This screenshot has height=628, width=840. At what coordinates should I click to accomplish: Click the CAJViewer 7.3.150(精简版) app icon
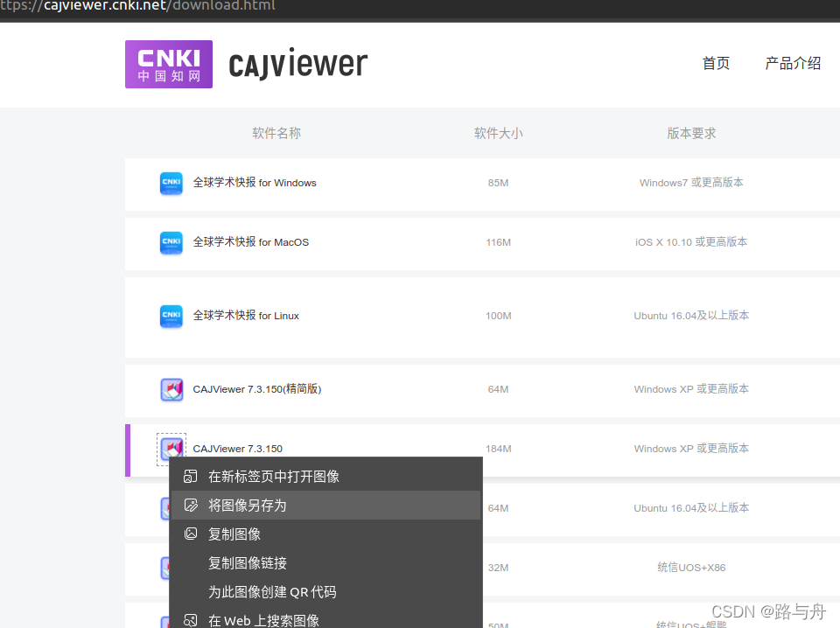(171, 389)
